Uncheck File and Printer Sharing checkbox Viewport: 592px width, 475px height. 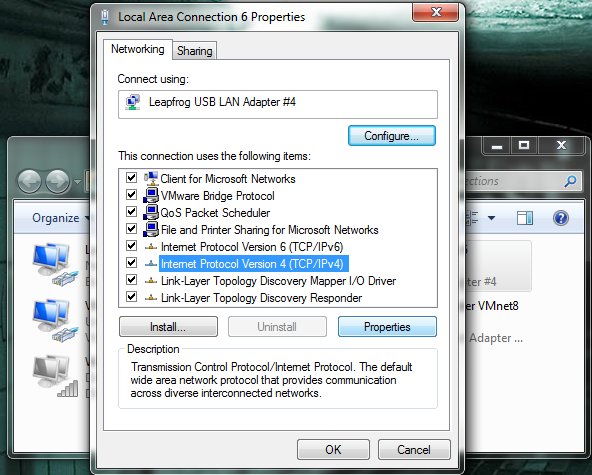pyautogui.click(x=131, y=228)
